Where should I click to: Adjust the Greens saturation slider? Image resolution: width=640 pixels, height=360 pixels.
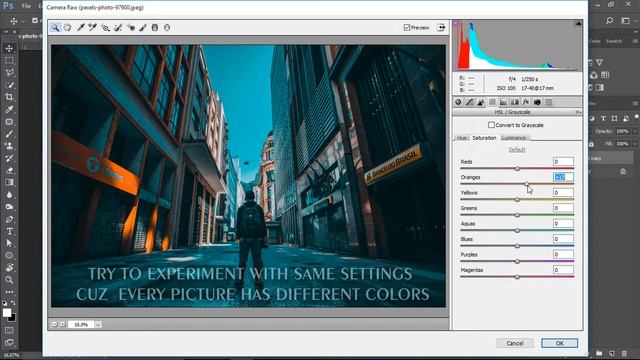pyautogui.click(x=517, y=215)
